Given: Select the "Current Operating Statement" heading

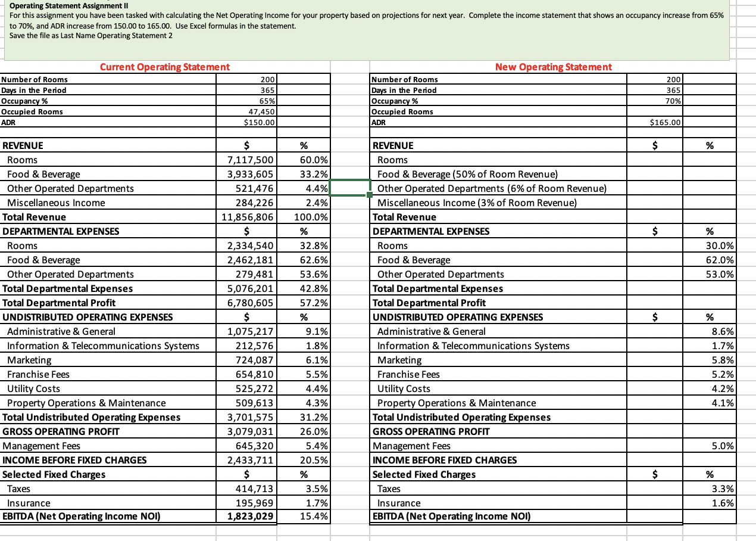Looking at the screenshot, I should (x=165, y=67).
